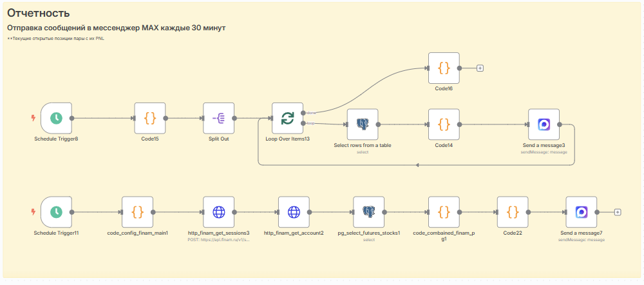Click the 'Select rows from a table' label
Screen dimensions: 644x285
pyautogui.click(x=363, y=145)
